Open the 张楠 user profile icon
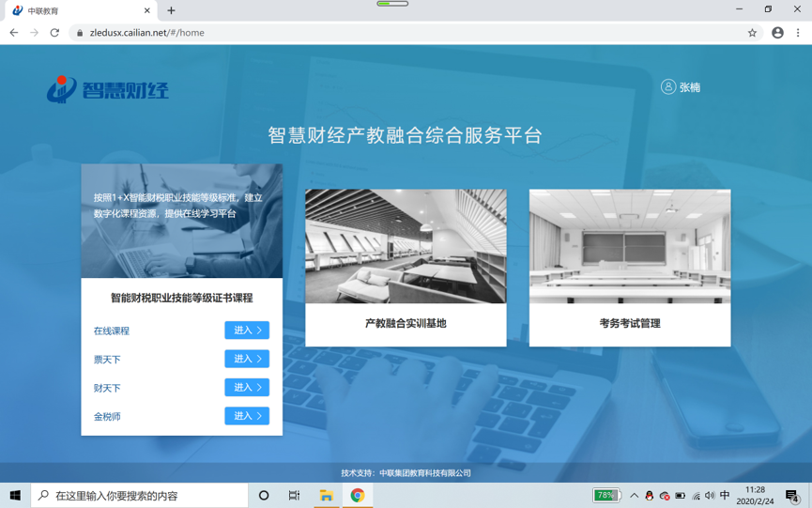Viewport: 812px width, 508px height. click(668, 87)
